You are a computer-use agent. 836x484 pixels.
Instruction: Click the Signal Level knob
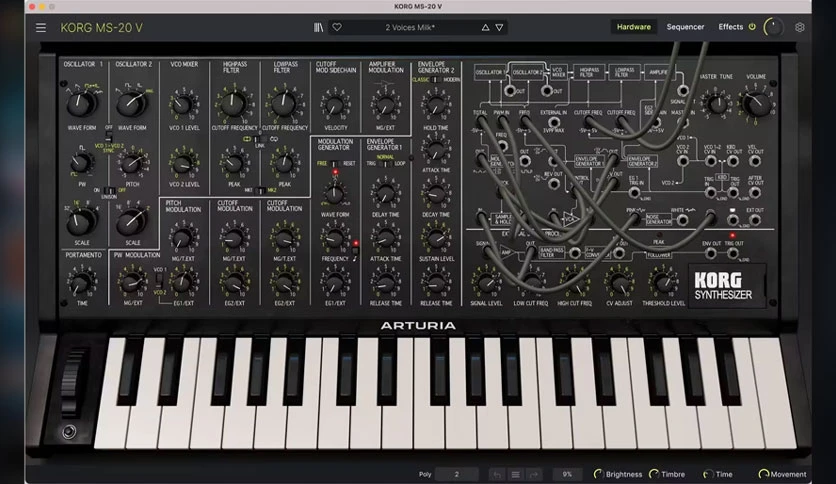coord(486,283)
